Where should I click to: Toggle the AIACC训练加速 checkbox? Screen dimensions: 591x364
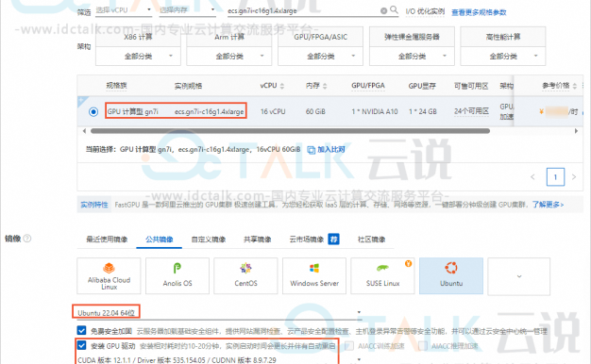(x=349, y=345)
